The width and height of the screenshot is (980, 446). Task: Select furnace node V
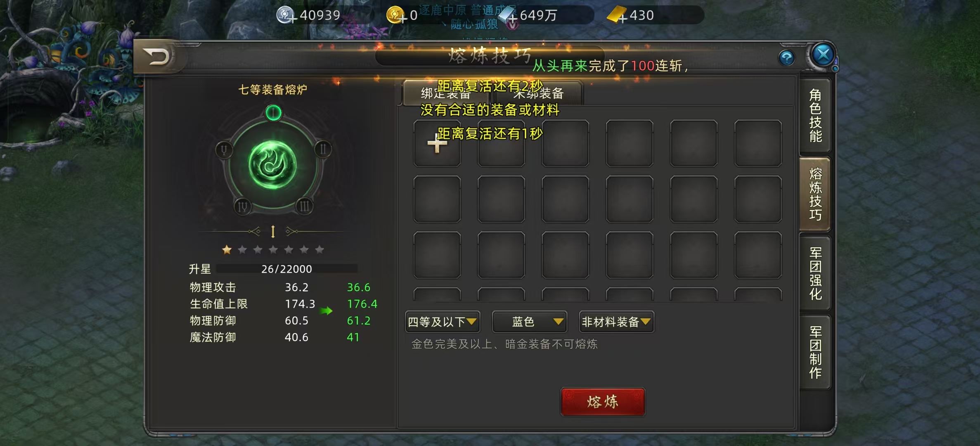(x=224, y=149)
